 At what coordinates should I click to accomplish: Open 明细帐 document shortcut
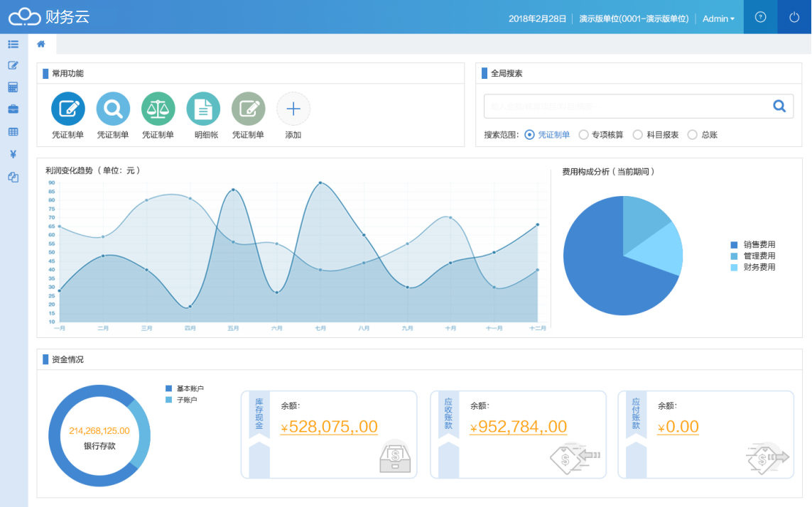pos(203,109)
